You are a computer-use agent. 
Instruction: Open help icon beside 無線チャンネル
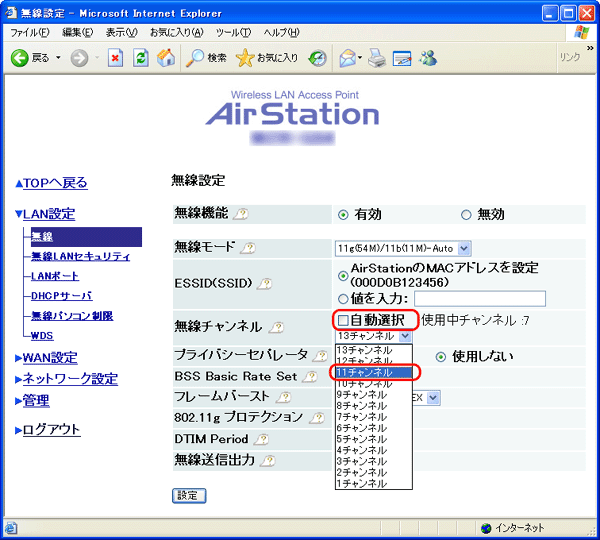[276, 328]
